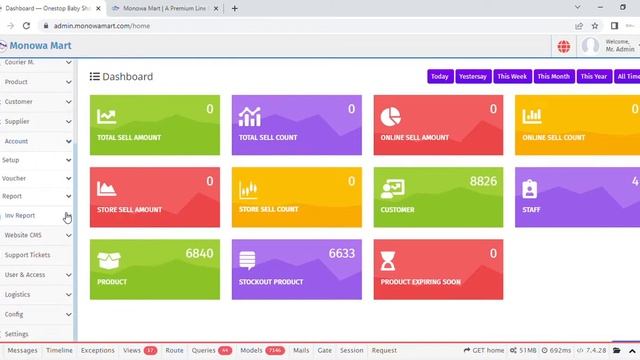Click the globe language icon in header
This screenshot has width=640, height=360.
pyautogui.click(x=564, y=47)
